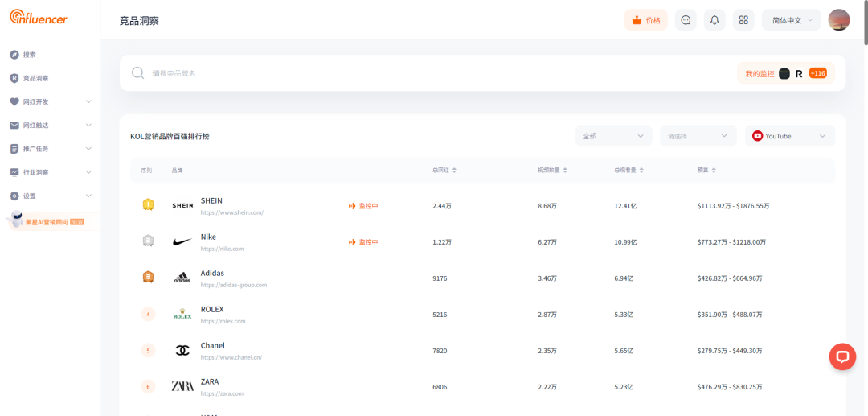Open the apps grid icon
Screen dimensions: 868x416
point(743,20)
